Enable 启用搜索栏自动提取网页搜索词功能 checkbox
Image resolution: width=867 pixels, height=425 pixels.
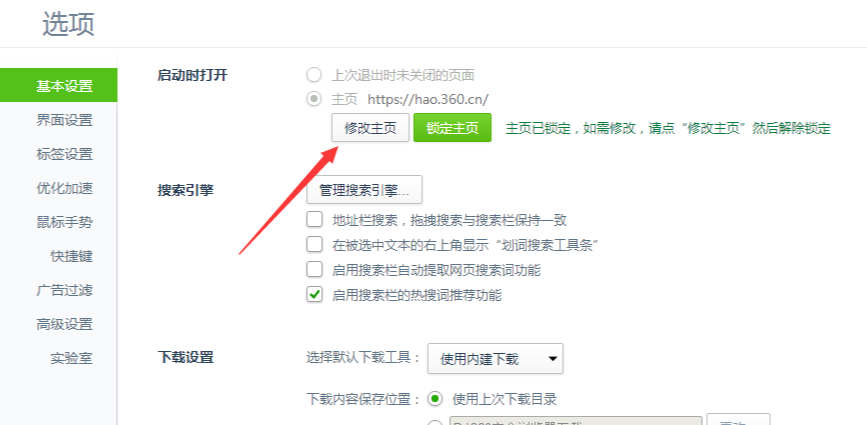coord(315,270)
